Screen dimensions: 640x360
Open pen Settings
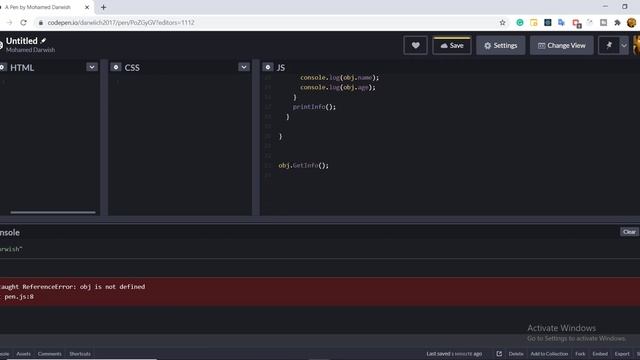(x=500, y=45)
